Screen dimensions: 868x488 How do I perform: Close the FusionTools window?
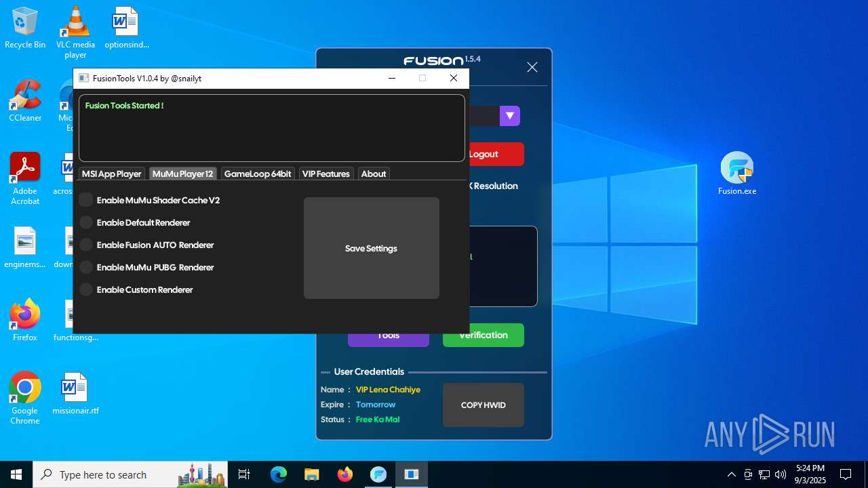coord(454,78)
